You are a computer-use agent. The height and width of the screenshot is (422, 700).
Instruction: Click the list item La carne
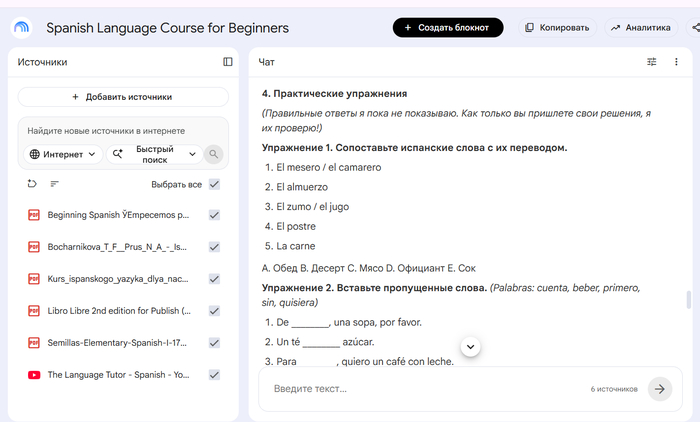(296, 246)
